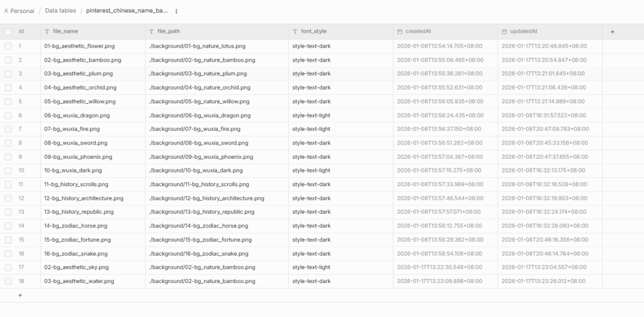Screen dimensions: 644x317
Task: Click the text type icon on file_path column
Action: coord(152,32)
